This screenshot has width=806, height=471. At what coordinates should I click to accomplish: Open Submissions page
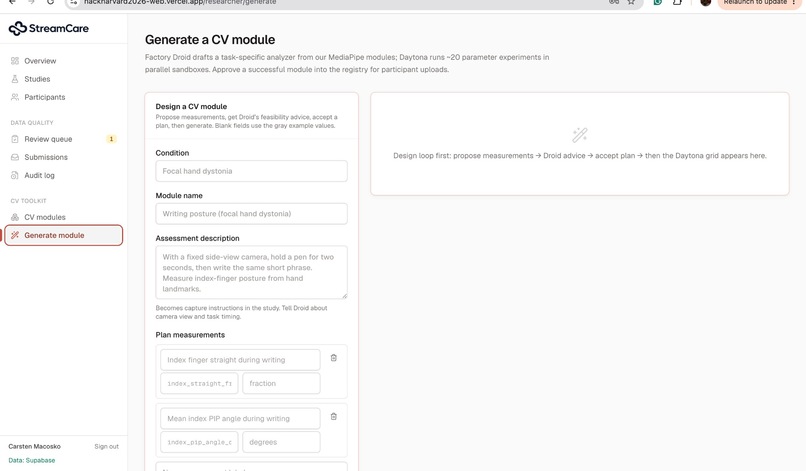tap(46, 157)
